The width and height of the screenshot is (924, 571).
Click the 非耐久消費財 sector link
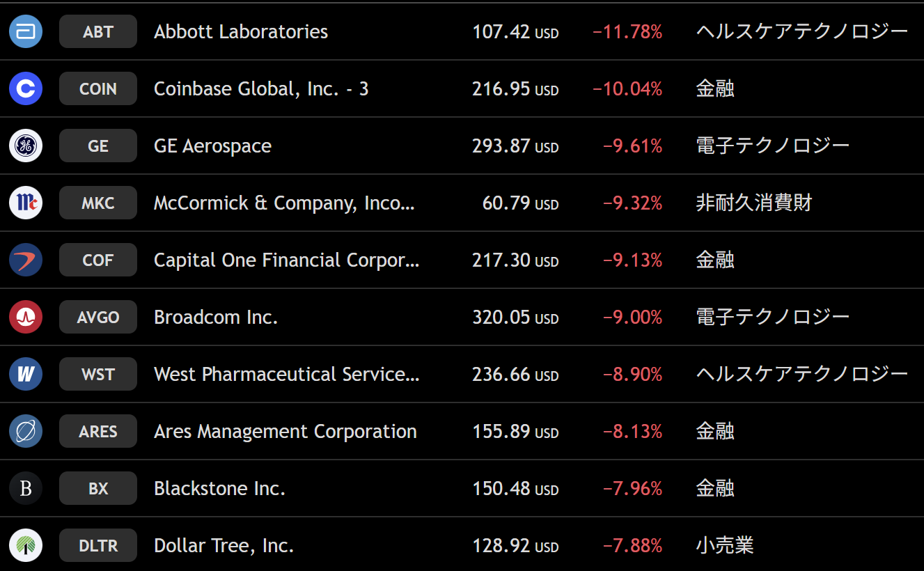(753, 203)
